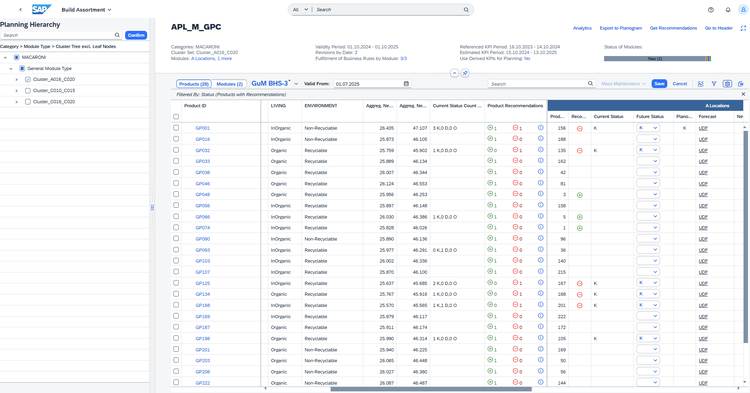Toggle the General Module Type checkbox
This screenshot has height=393, width=750.
click(x=22, y=68)
